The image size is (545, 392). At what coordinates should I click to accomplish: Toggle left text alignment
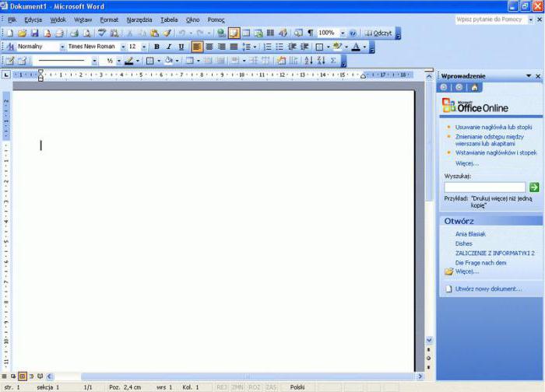[x=197, y=47]
